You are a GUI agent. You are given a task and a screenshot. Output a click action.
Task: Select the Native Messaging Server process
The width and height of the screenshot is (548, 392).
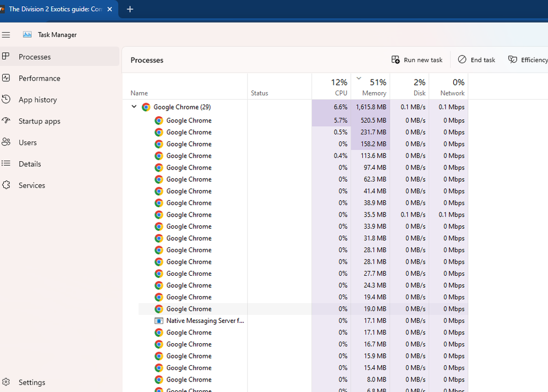[x=204, y=320]
